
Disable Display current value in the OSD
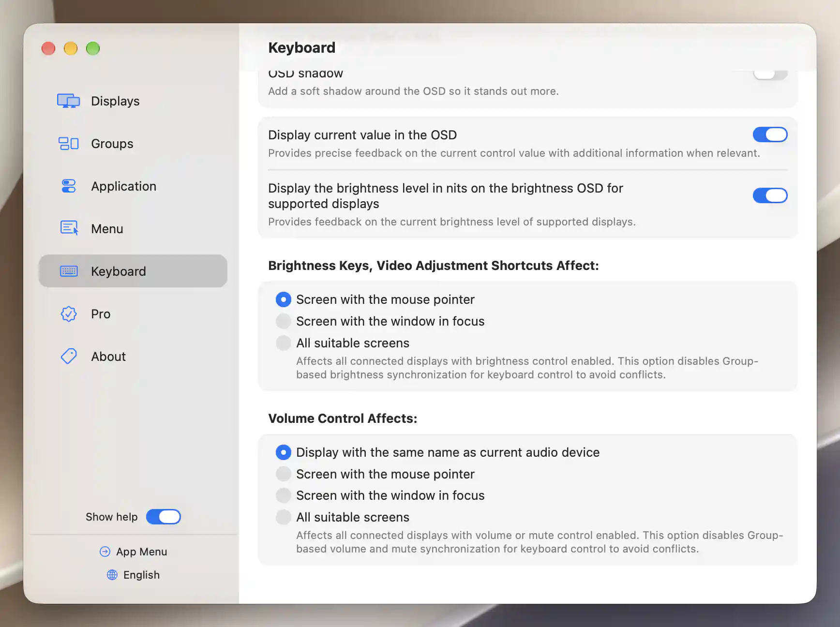(770, 134)
